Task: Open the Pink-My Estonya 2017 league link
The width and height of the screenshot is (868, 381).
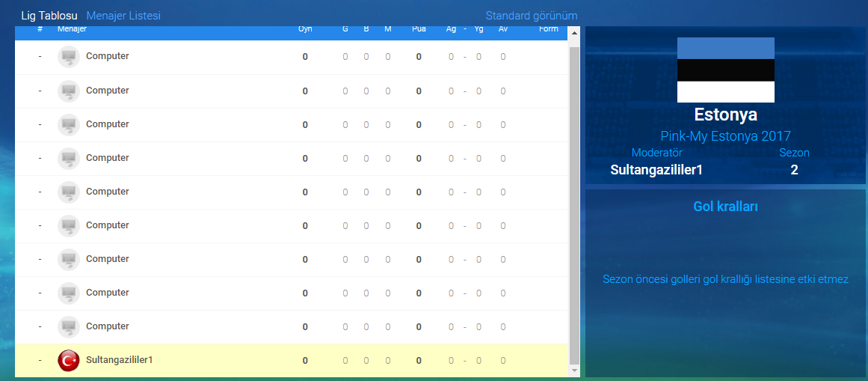Action: tap(725, 136)
